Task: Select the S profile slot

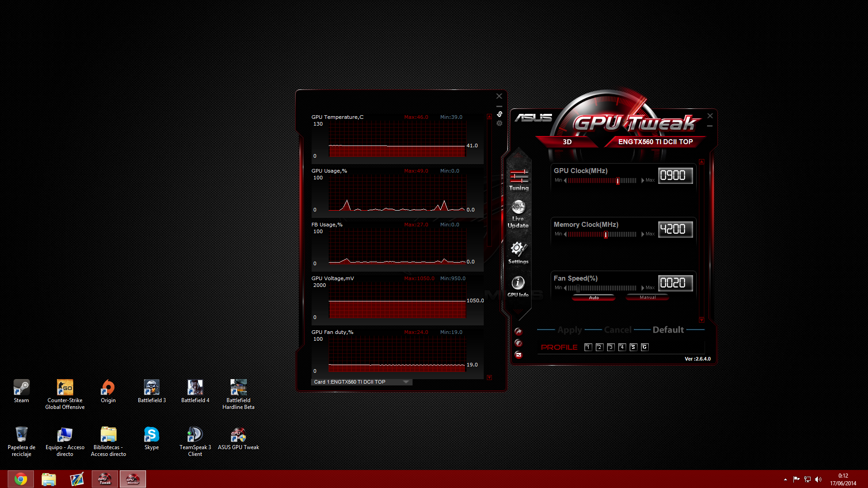Action: pos(633,347)
